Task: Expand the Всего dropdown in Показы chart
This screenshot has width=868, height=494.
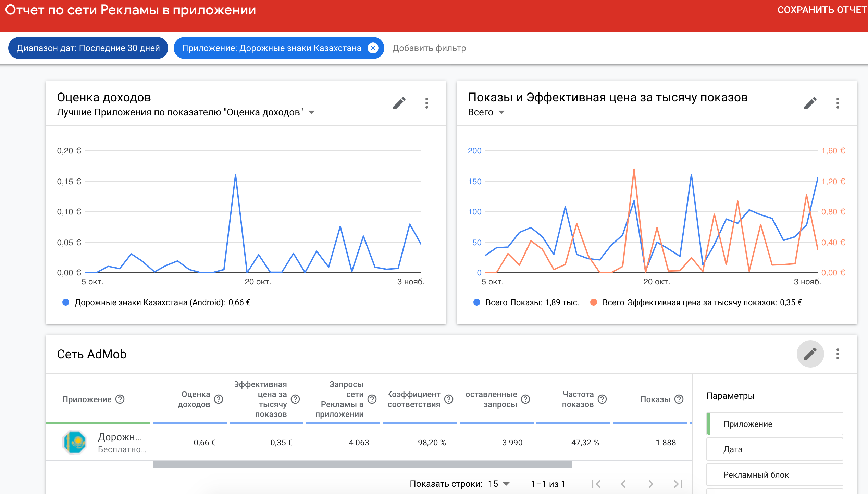Action: click(x=486, y=112)
